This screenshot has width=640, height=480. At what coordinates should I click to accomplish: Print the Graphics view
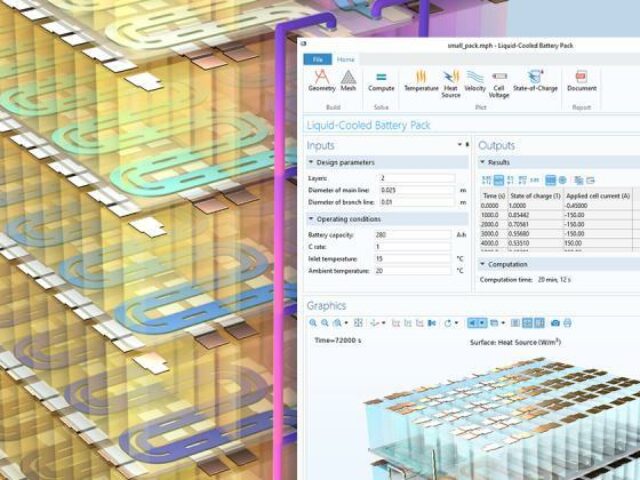coord(567,323)
